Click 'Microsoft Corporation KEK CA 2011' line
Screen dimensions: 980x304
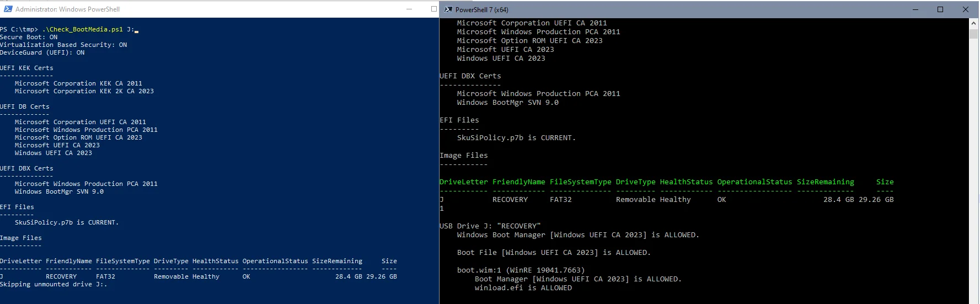78,83
